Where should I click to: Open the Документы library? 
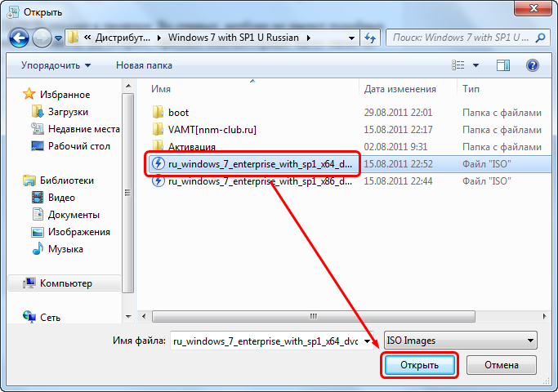(x=74, y=215)
